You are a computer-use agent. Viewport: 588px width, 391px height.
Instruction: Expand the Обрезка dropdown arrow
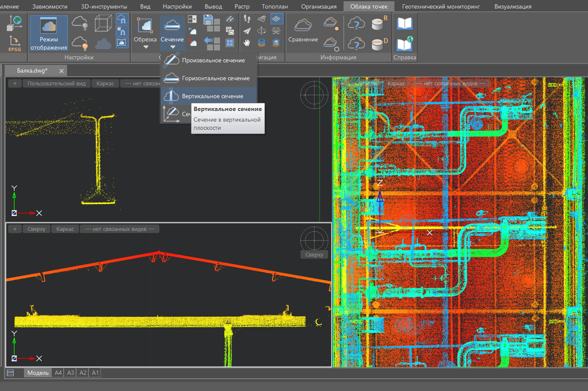145,47
